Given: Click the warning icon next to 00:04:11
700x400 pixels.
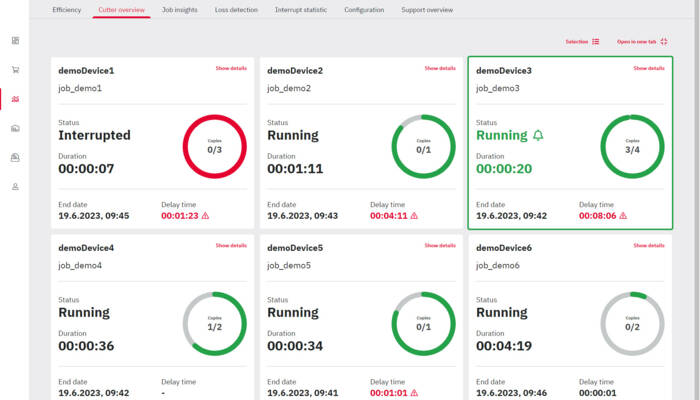Looking at the screenshot, I should (414, 216).
